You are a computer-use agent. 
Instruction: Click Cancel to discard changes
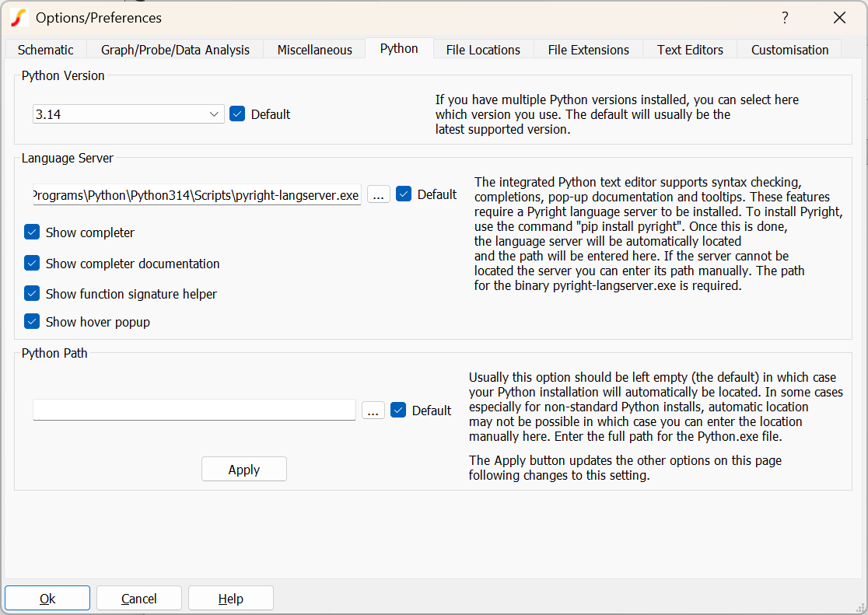point(139,599)
